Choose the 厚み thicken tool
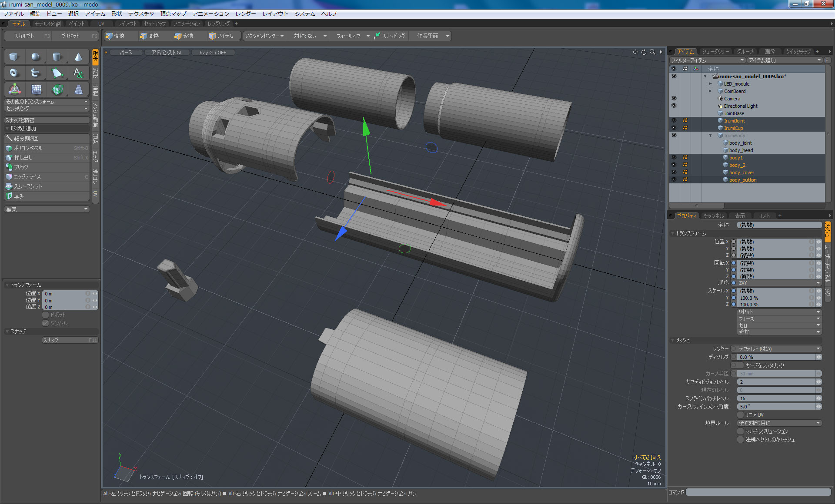The image size is (835, 504). (47, 196)
